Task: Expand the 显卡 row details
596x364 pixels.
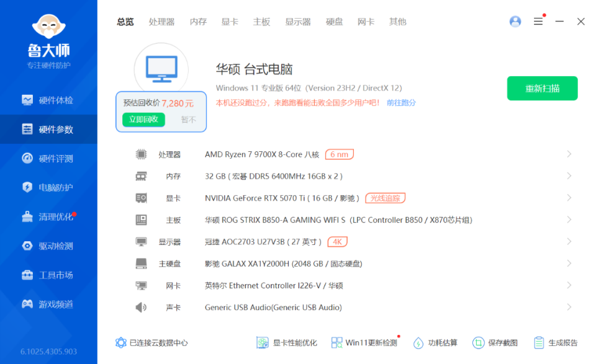Action: 569,197
